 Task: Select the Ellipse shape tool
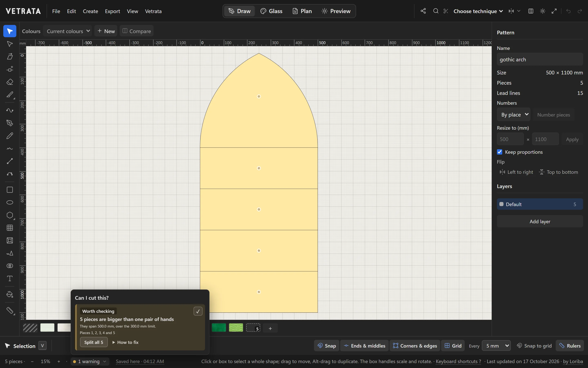coord(10,202)
